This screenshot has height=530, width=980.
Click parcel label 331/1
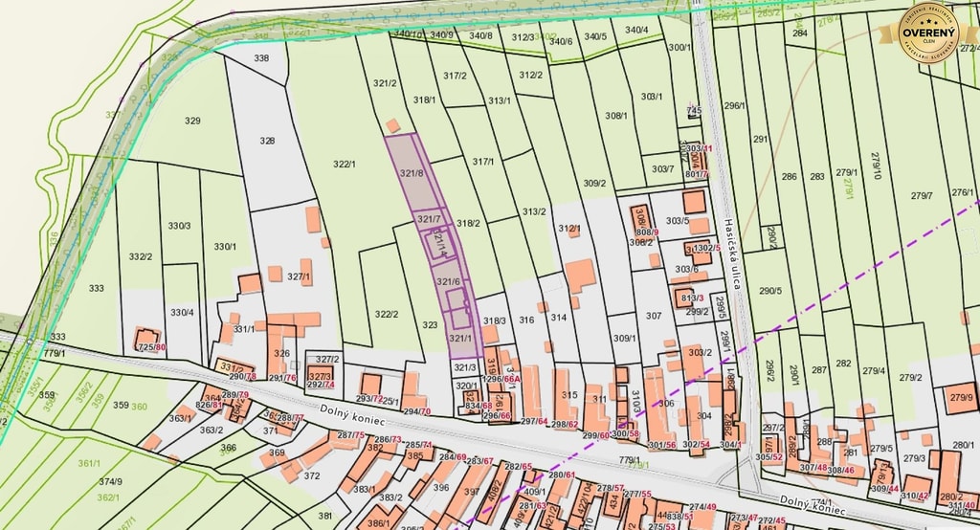click(x=244, y=329)
